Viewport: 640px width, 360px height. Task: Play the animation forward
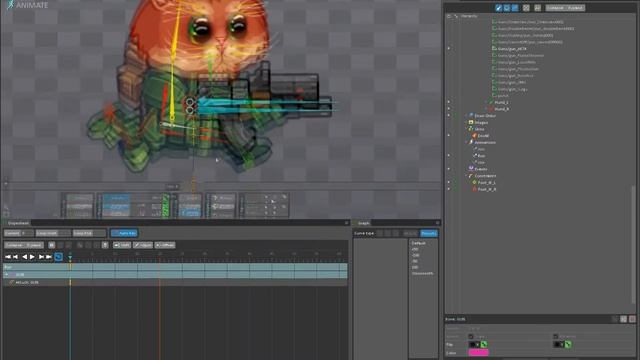(32, 257)
